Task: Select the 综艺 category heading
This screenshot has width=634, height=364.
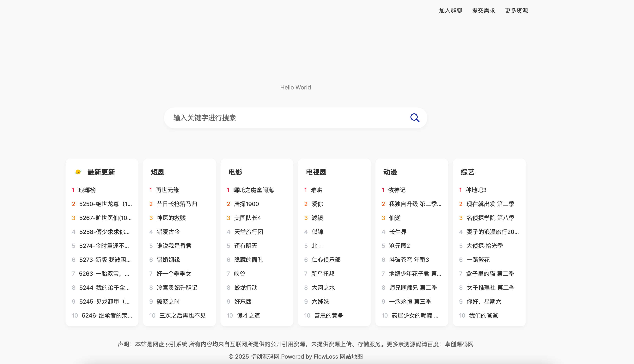Action: tap(467, 172)
